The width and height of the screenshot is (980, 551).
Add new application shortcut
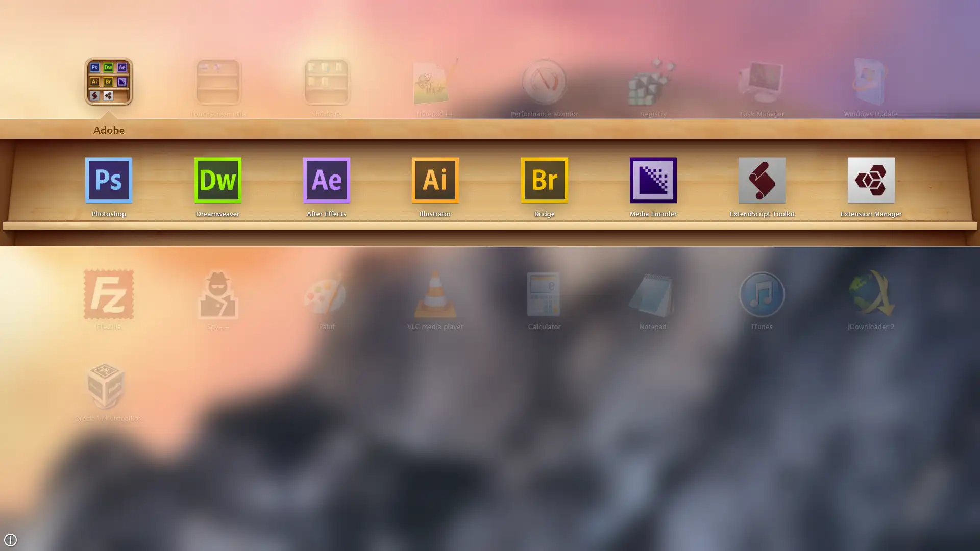10,540
